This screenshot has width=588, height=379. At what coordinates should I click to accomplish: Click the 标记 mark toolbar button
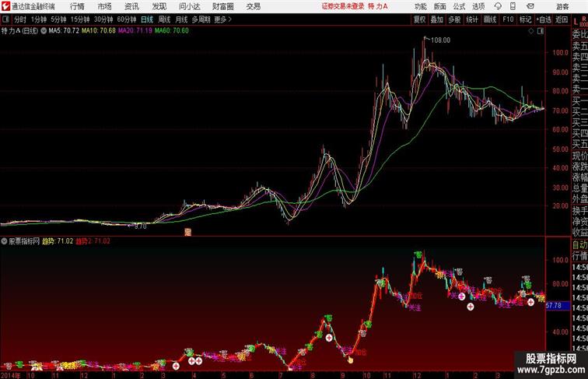[525, 19]
